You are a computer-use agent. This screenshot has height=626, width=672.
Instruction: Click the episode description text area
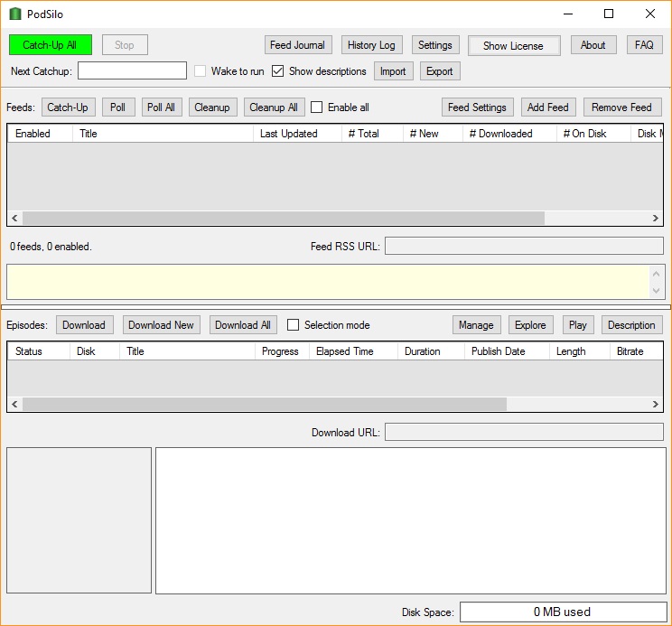click(x=411, y=520)
